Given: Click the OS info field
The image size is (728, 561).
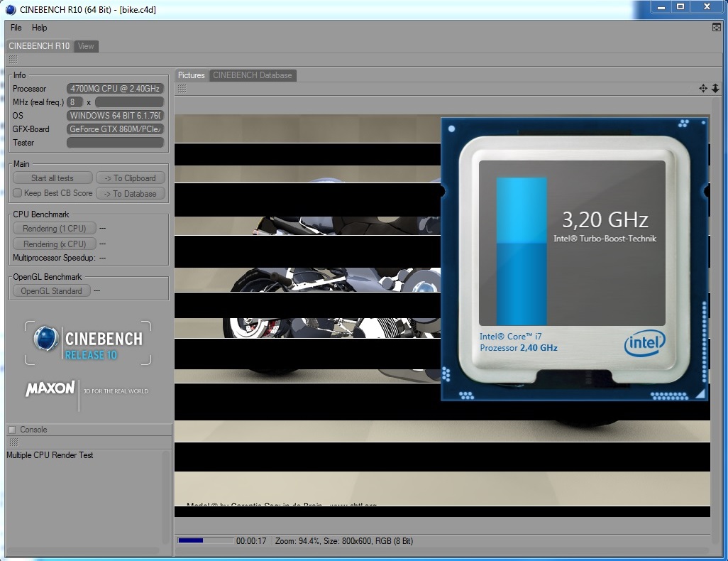Looking at the screenshot, I should tap(115, 115).
